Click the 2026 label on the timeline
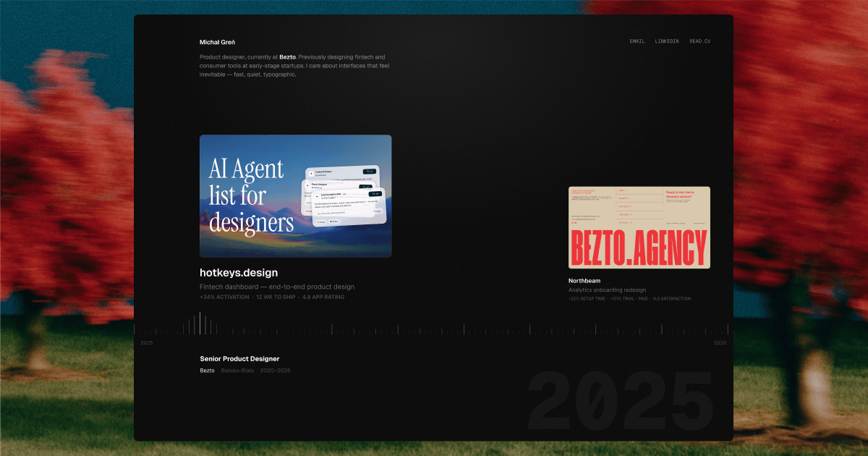The width and height of the screenshot is (868, 456). pyautogui.click(x=720, y=342)
